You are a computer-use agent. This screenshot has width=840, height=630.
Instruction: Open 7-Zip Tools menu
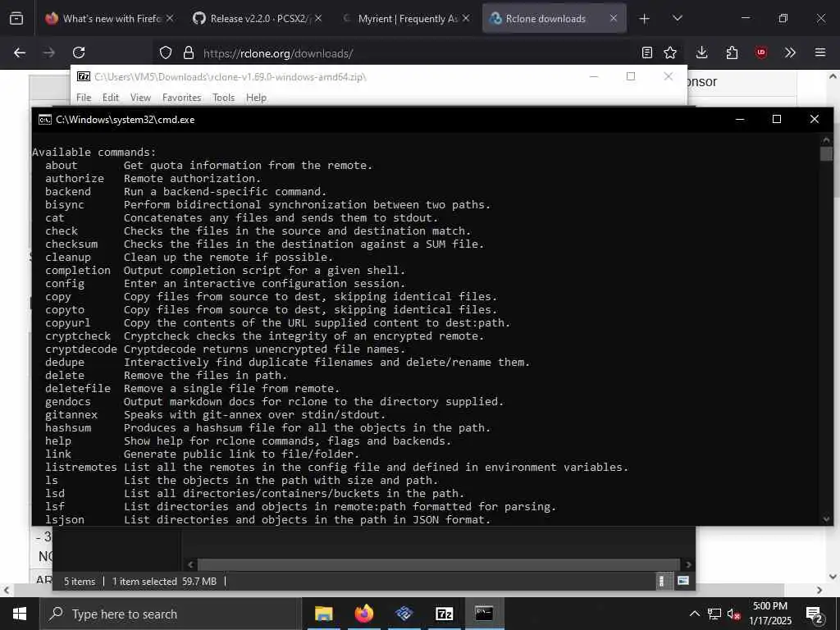click(x=223, y=98)
